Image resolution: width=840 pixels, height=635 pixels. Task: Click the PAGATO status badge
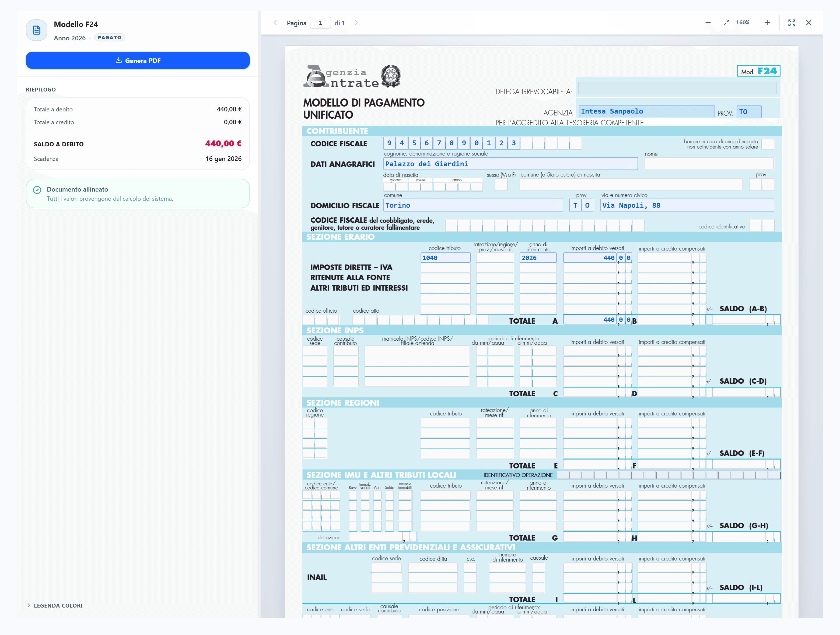[109, 38]
